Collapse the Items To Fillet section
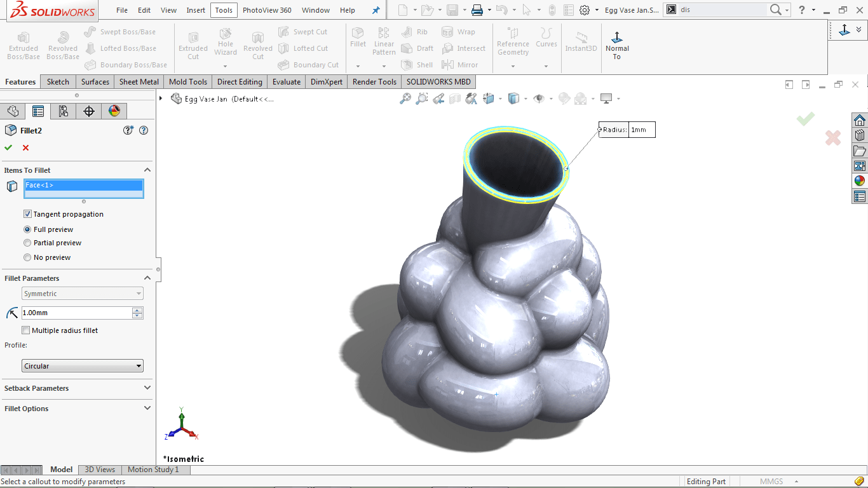 [147, 170]
